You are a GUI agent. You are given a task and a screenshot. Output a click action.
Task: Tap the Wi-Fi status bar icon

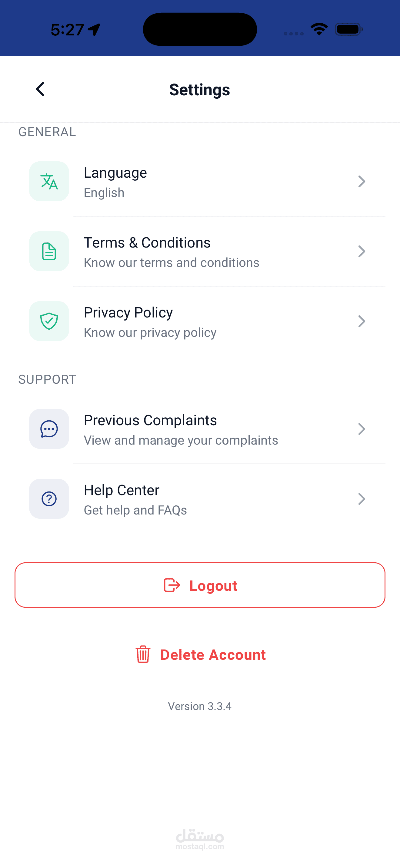[319, 29]
